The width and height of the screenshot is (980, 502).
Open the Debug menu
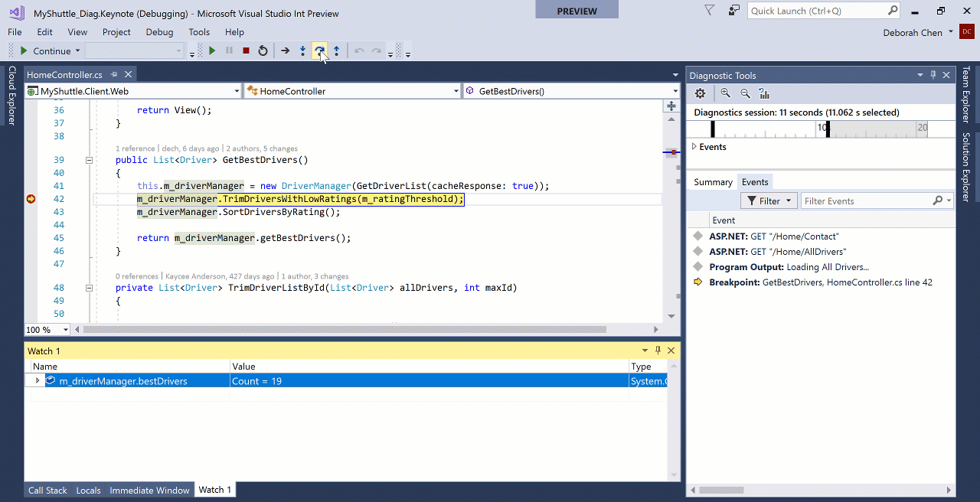pos(159,32)
